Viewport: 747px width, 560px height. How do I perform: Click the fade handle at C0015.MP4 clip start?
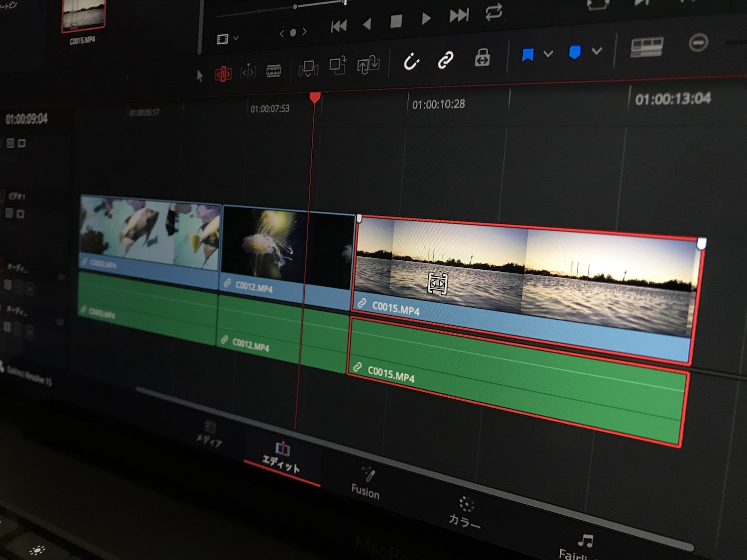click(359, 219)
